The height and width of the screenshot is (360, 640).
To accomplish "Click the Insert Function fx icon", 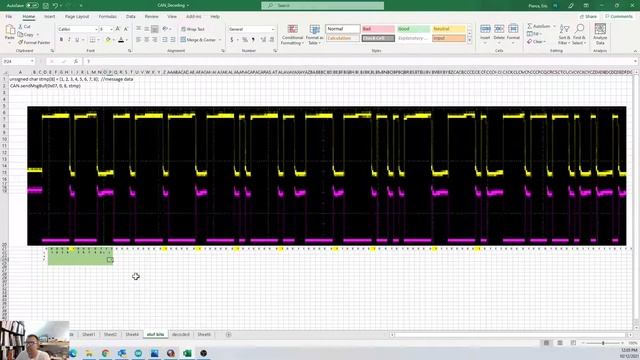I will [x=76, y=61].
